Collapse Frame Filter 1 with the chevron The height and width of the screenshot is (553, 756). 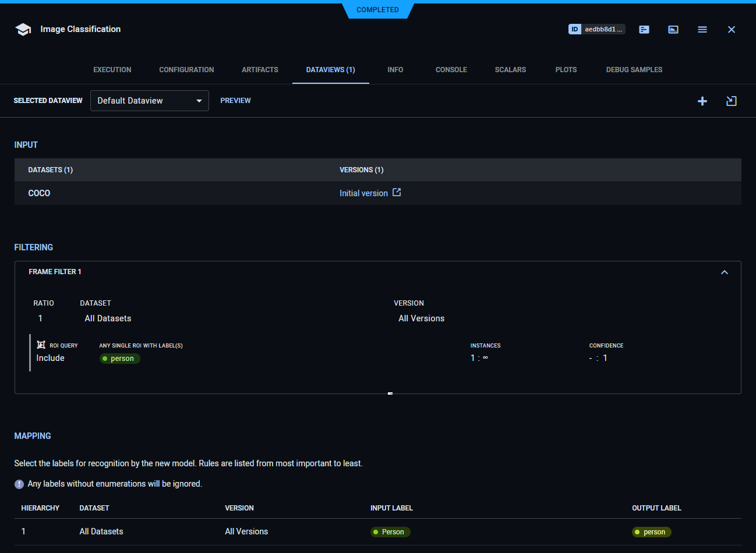tap(725, 272)
